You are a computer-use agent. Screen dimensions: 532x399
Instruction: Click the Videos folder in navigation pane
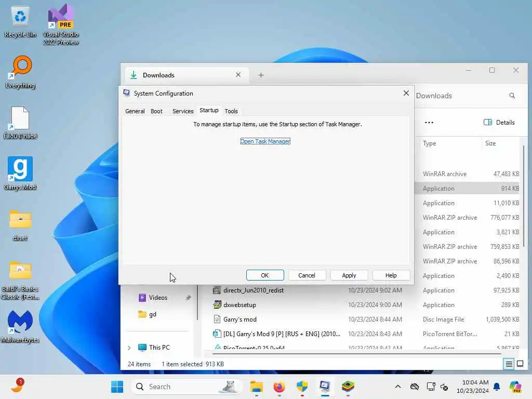click(158, 298)
